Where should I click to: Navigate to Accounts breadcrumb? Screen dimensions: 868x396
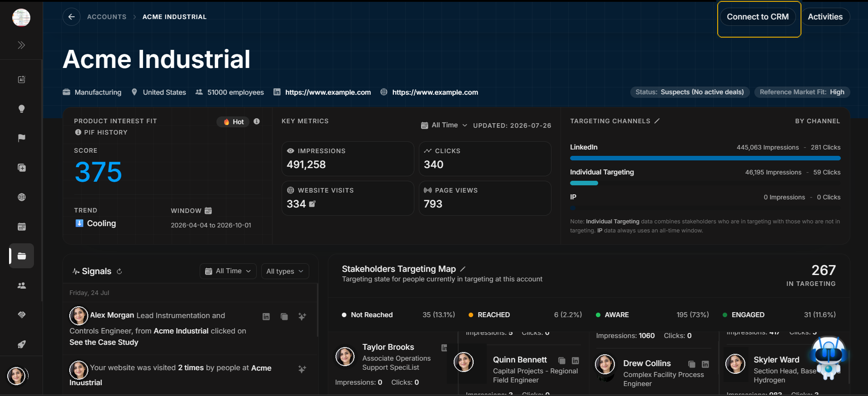pos(107,17)
